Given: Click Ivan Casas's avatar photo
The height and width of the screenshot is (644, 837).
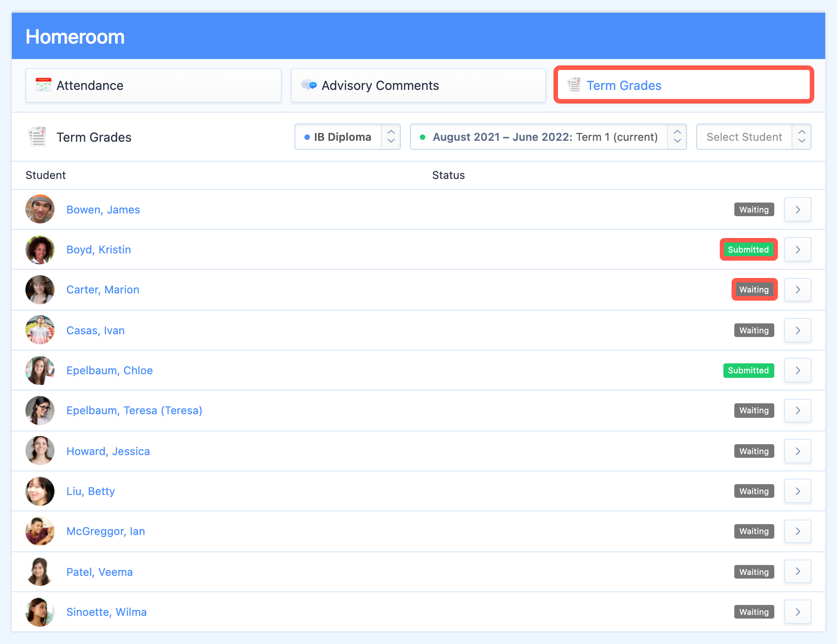Looking at the screenshot, I should click(x=40, y=330).
